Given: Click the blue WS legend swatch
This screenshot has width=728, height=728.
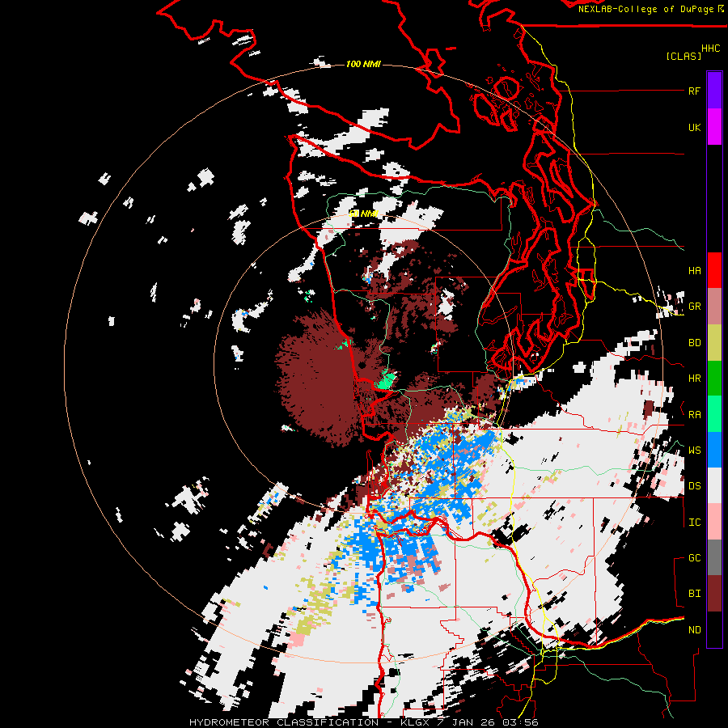Looking at the screenshot, I should pyautogui.click(x=714, y=450).
